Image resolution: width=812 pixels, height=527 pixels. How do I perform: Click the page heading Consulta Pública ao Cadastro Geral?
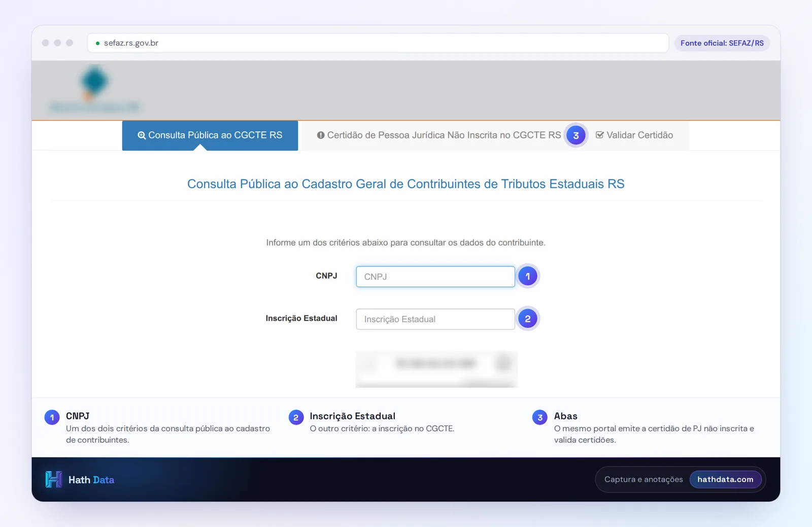point(406,184)
